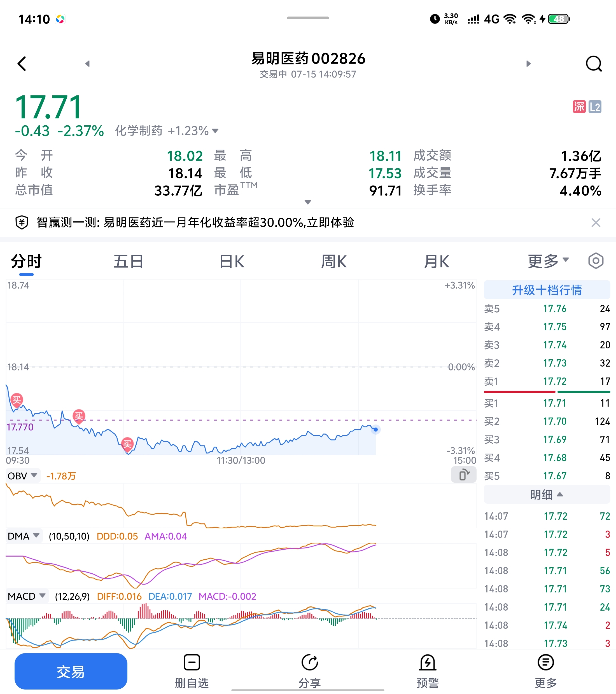Expand the 化学制药 sector dropdown
The image size is (616, 694).
click(x=215, y=131)
